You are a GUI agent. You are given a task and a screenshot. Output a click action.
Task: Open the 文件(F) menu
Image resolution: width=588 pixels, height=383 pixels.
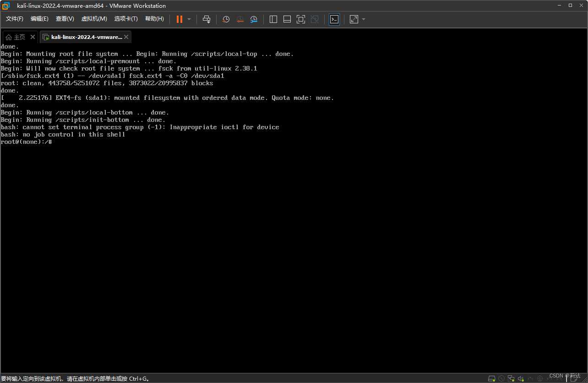click(x=15, y=19)
